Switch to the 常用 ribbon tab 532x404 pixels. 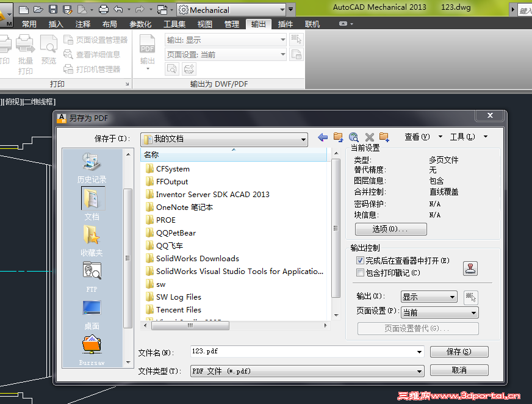tap(29, 24)
